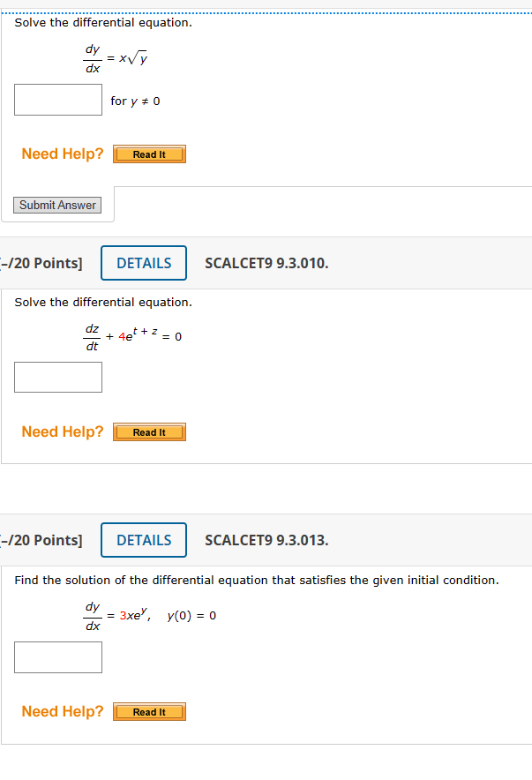Open DETAILS for problem SCALCET9 9.3.010
This screenshot has width=532, height=780.
[x=143, y=262]
